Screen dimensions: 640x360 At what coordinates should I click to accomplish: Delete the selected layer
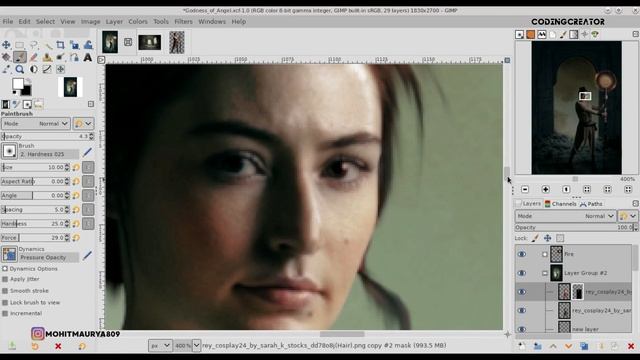point(631,346)
